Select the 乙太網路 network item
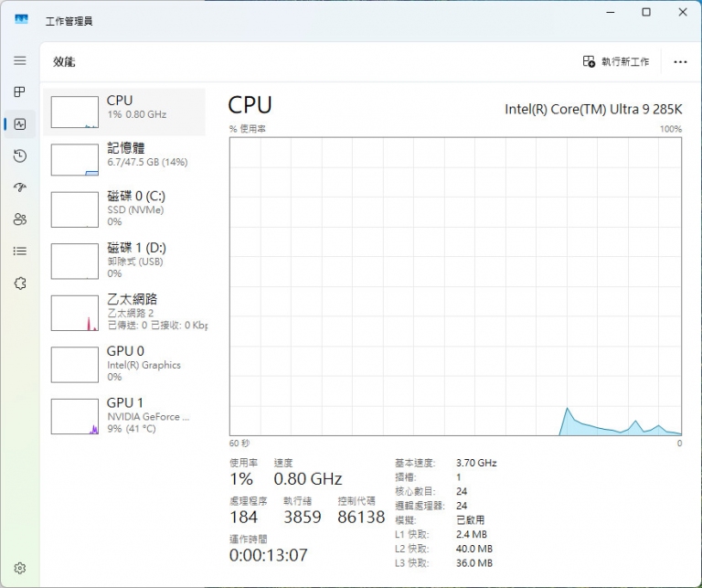 [x=124, y=313]
